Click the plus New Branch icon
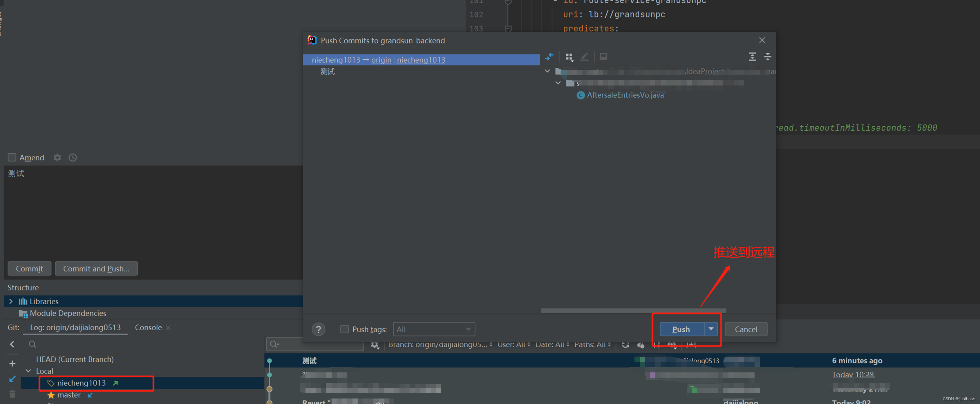The width and height of the screenshot is (980, 404). tap(12, 364)
